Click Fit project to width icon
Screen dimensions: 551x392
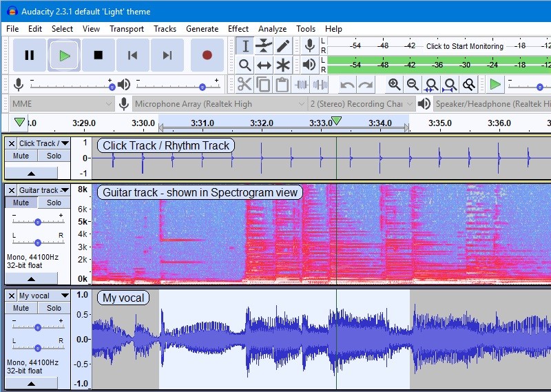[450, 84]
